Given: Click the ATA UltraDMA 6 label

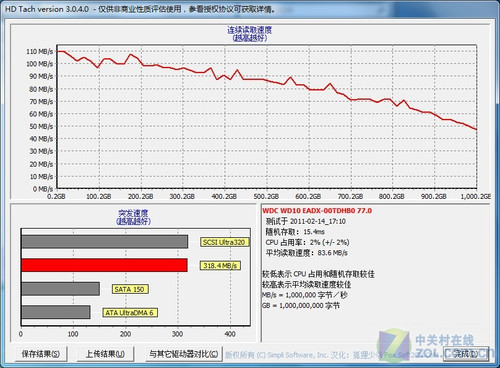Looking at the screenshot, I should click(x=130, y=313).
